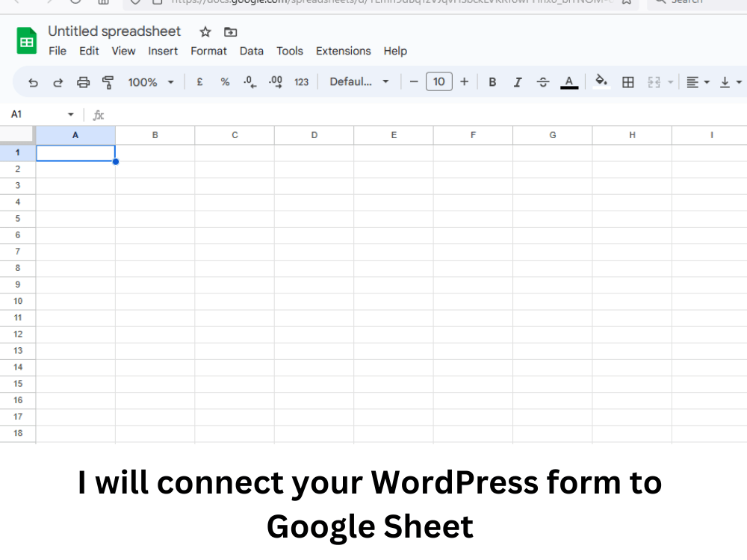Image resolution: width=747 pixels, height=560 pixels.
Task: Open the Extensions menu
Action: [x=344, y=51]
